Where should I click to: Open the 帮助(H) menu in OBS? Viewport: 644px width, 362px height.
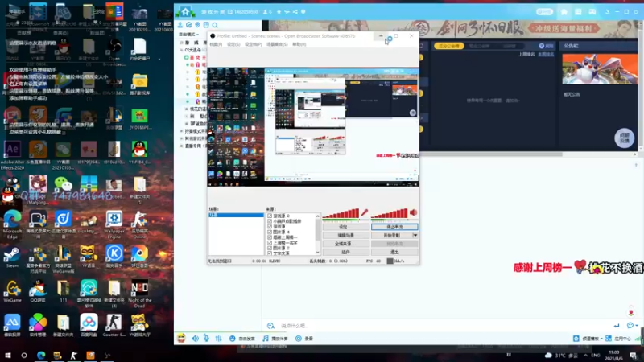point(299,44)
